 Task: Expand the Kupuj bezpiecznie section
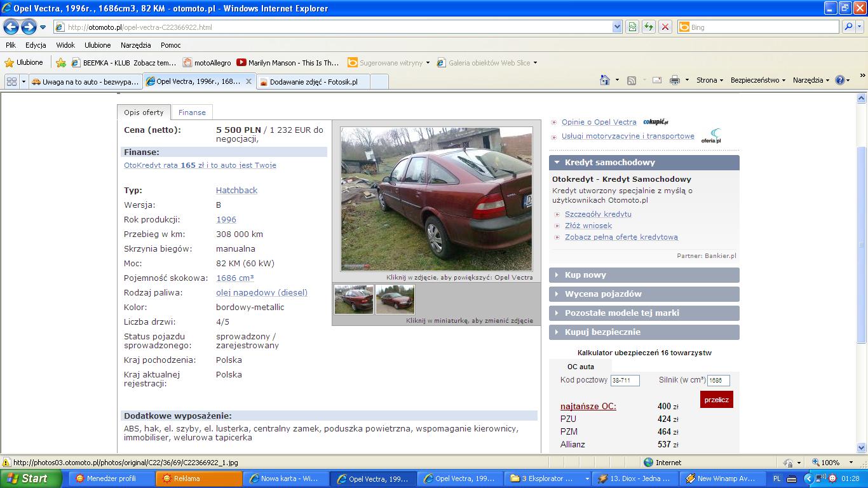pos(644,332)
